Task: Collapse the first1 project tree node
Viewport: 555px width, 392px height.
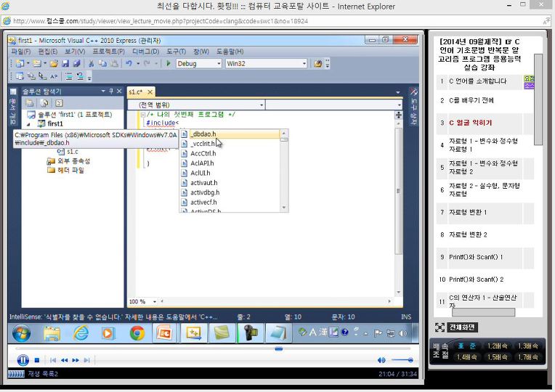Action: click(28, 124)
